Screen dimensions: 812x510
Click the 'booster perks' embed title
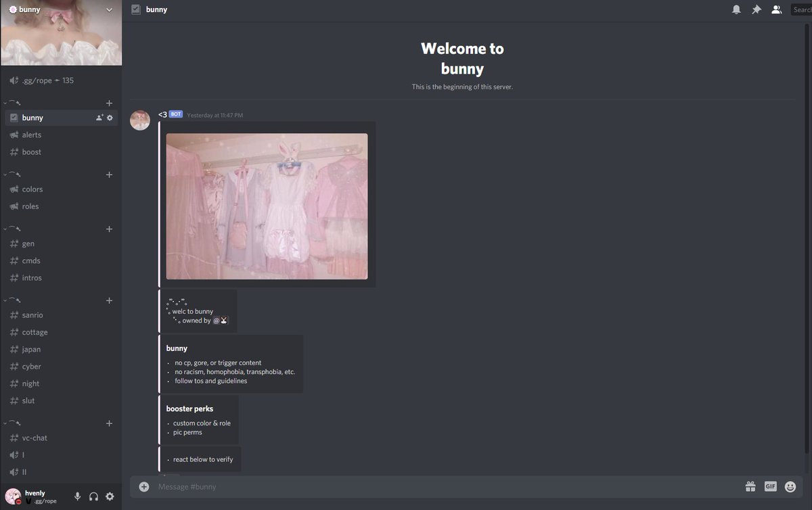pyautogui.click(x=189, y=409)
